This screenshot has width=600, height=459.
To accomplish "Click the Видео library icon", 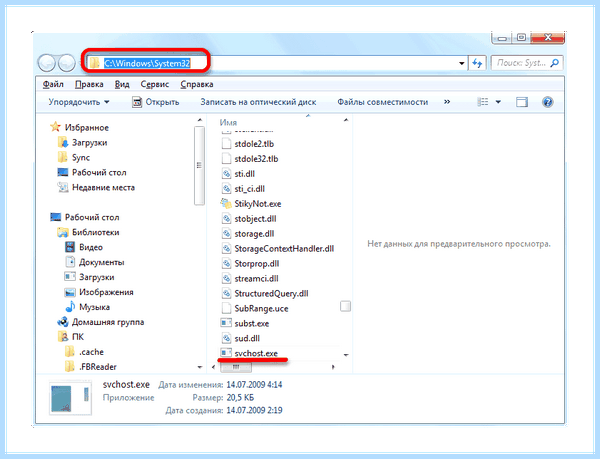I will click(70, 247).
